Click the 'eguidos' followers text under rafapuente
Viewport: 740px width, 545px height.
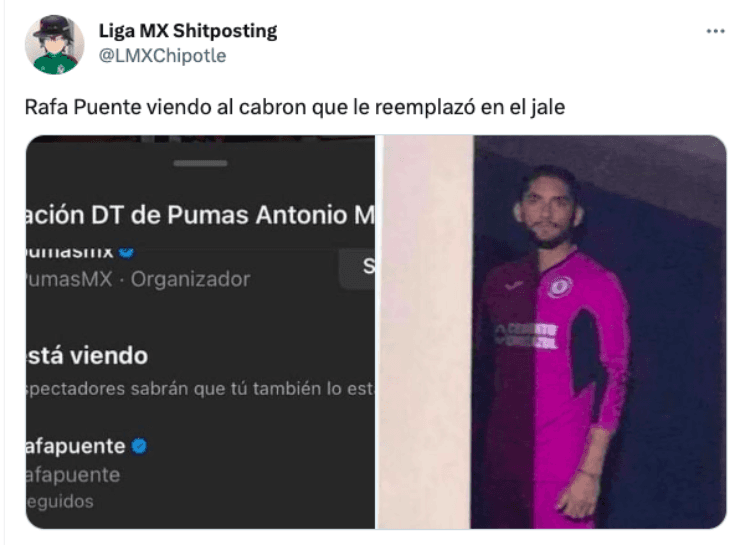coord(59,502)
